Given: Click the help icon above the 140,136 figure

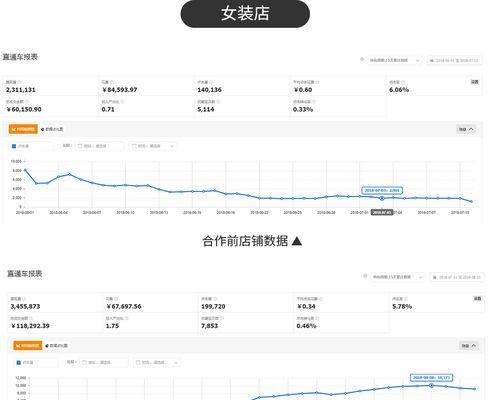Looking at the screenshot, I should [x=211, y=82].
